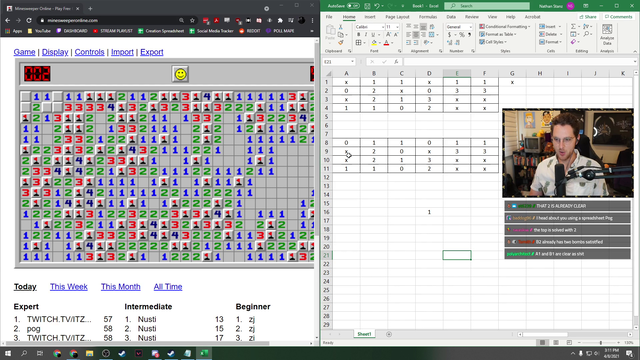Open the font size dropdown showing 11
The height and width of the screenshot is (360, 640).
click(x=397, y=27)
